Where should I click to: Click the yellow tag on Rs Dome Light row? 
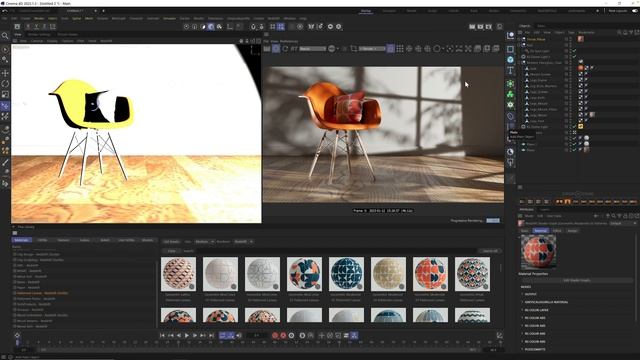pos(580,127)
